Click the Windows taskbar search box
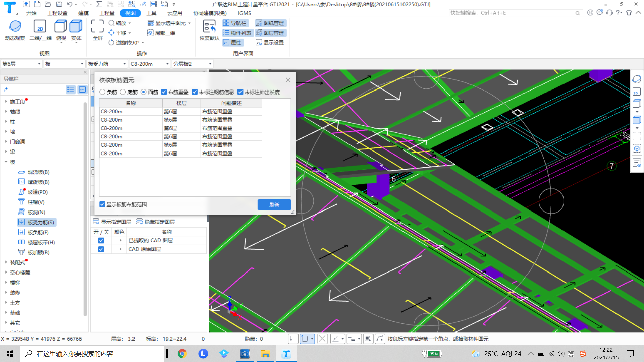The height and width of the screenshot is (362, 644). [93, 354]
